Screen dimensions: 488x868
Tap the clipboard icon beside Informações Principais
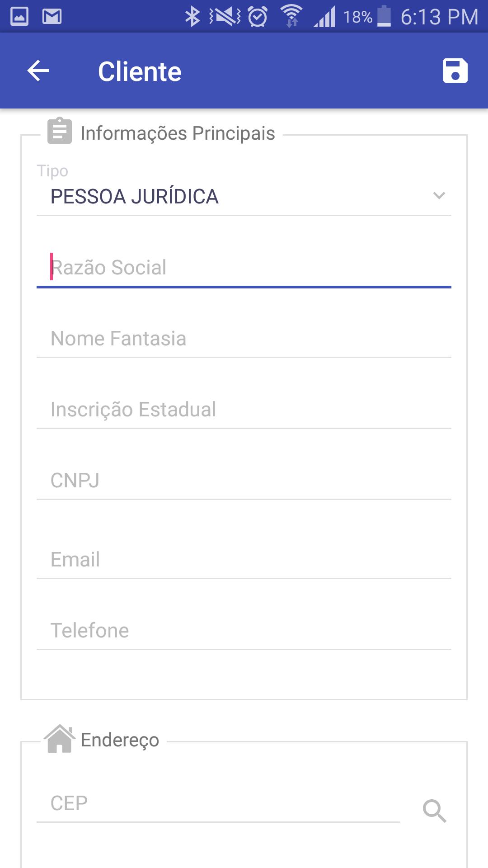tap(60, 131)
